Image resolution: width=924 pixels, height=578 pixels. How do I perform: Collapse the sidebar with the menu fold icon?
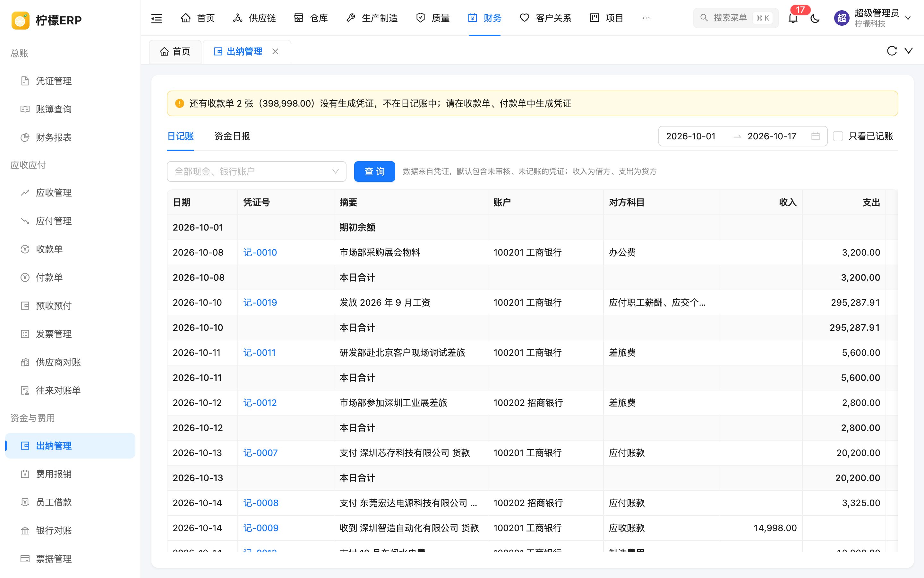click(157, 18)
